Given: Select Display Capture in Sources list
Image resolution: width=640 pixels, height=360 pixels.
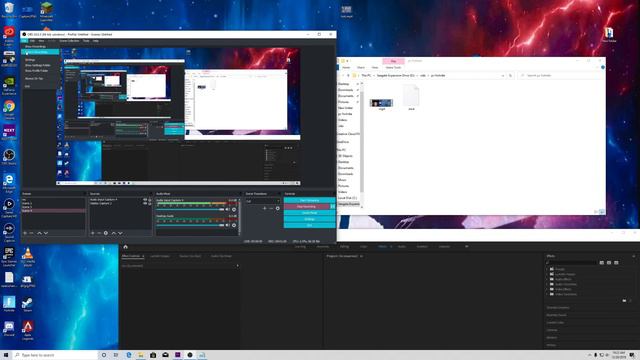Looking at the screenshot, I should point(101,204).
